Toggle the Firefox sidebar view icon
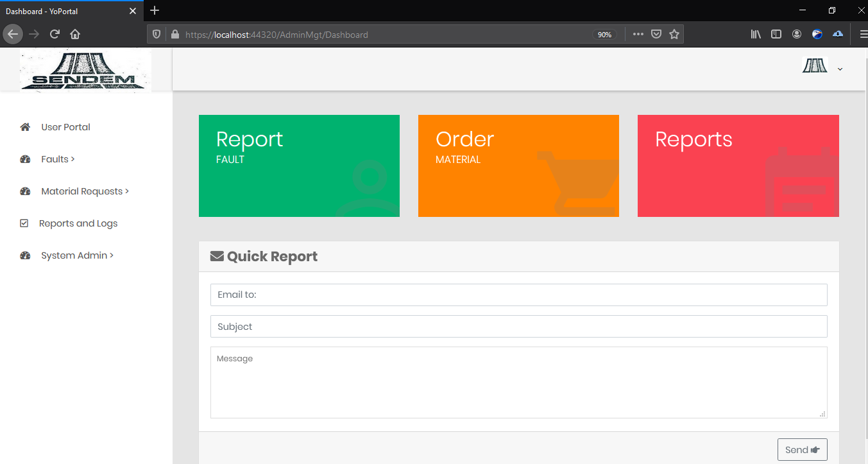 click(x=776, y=35)
